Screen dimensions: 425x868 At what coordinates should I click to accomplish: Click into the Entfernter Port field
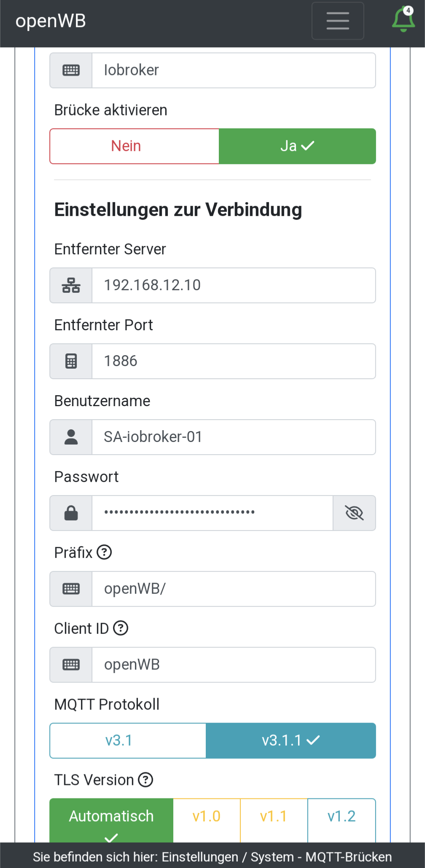point(234,361)
